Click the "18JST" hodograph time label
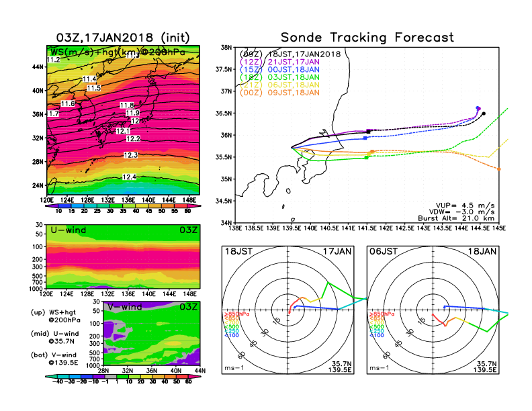Viewport: 532px width, 411px height. coord(238,252)
